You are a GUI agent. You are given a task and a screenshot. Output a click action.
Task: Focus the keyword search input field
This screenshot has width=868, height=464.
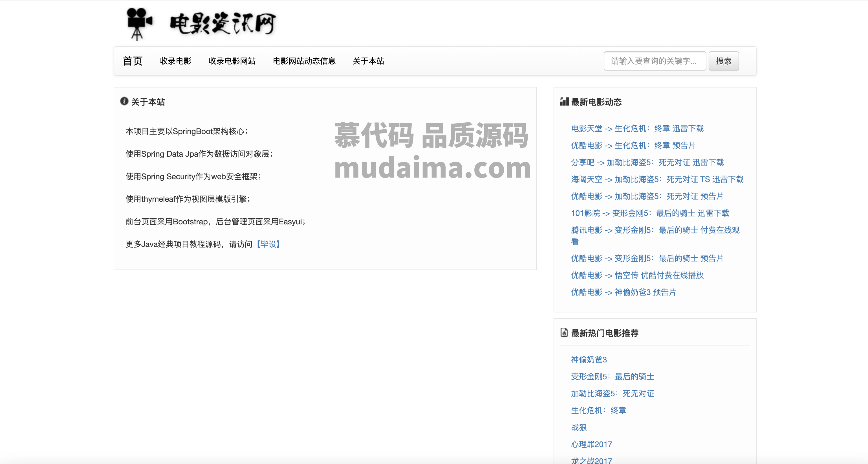point(655,61)
